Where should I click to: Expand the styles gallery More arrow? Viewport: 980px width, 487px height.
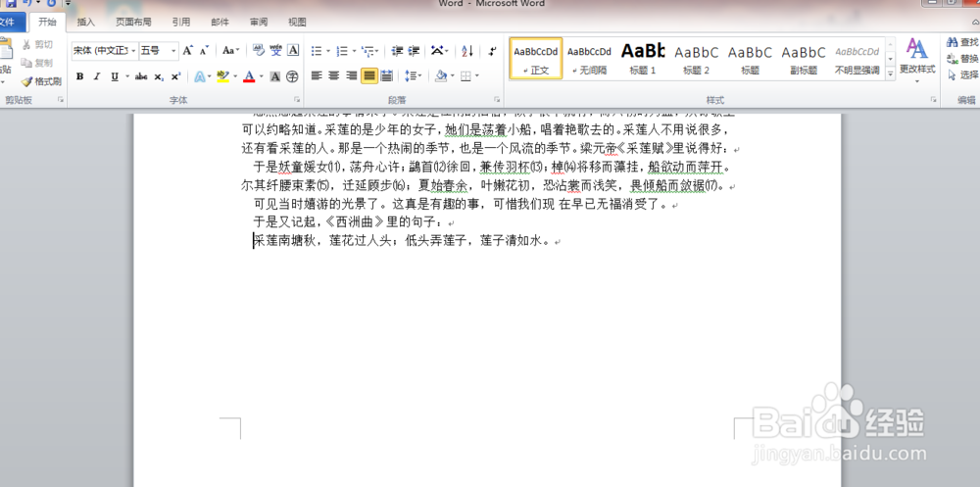click(x=891, y=73)
